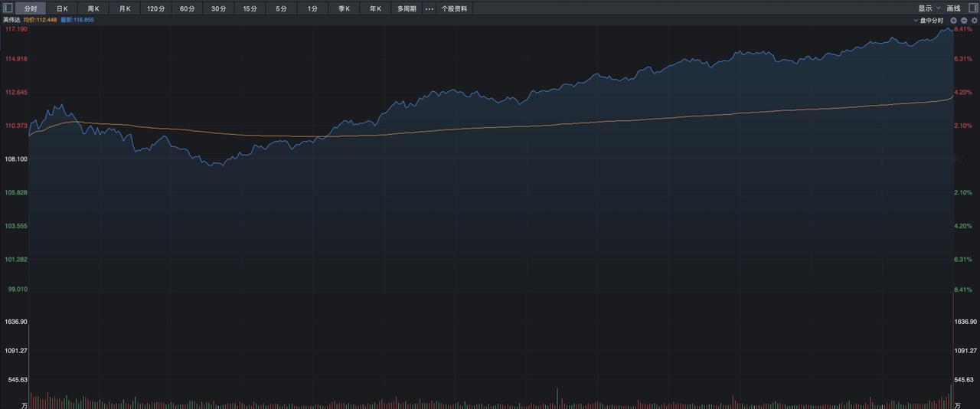The width and height of the screenshot is (980, 409).
Task: Open 个股资料 stock info
Action: click(x=454, y=9)
